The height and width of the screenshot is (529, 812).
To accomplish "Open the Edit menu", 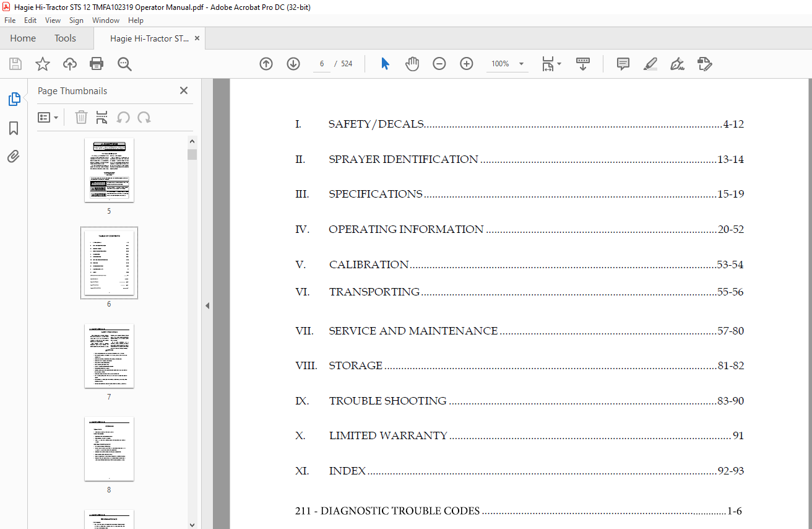I will pos(30,20).
